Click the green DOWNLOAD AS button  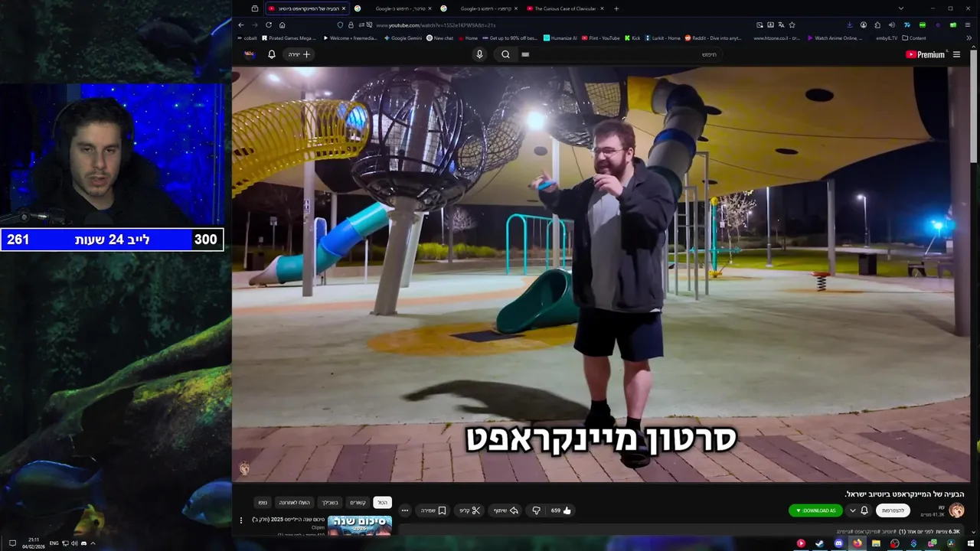point(815,510)
